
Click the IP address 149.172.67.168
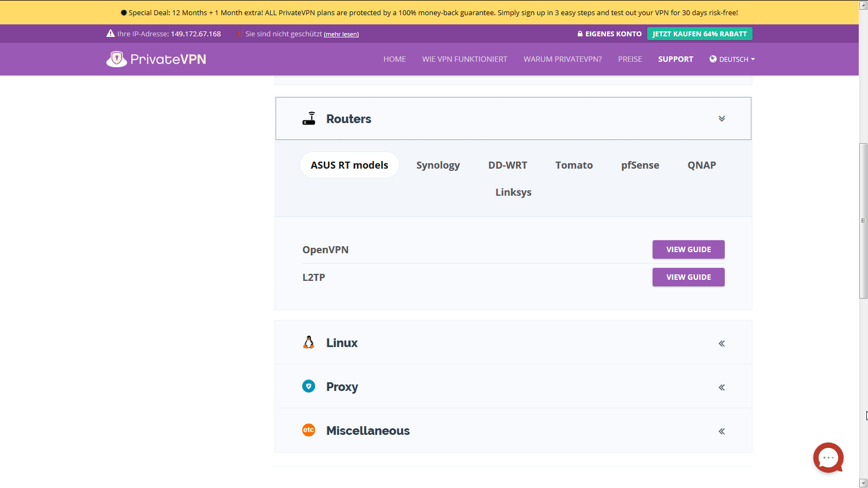(x=196, y=34)
